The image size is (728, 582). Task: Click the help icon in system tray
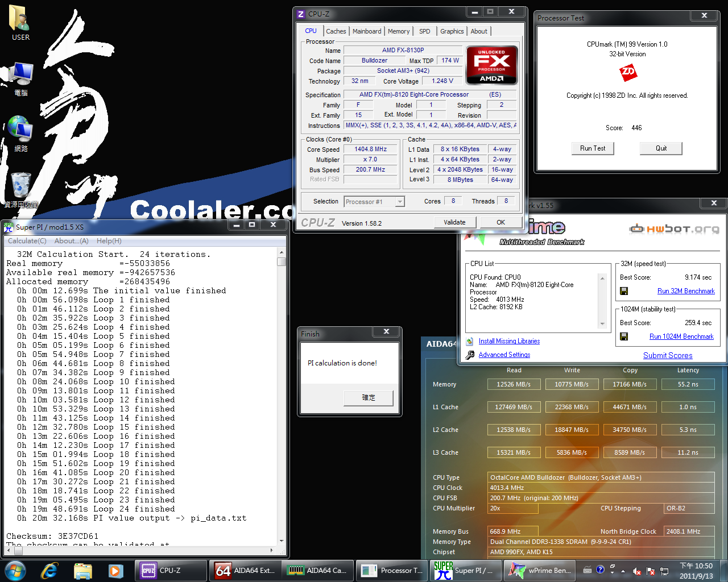pos(600,569)
